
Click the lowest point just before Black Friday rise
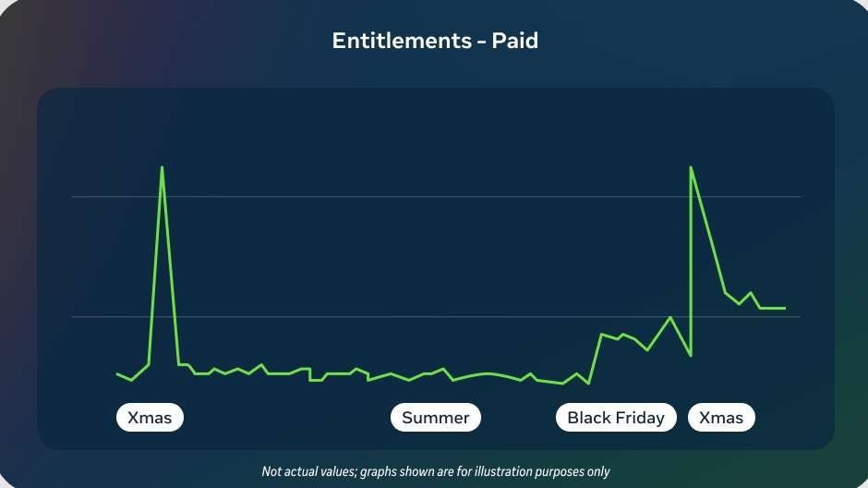click(x=588, y=384)
